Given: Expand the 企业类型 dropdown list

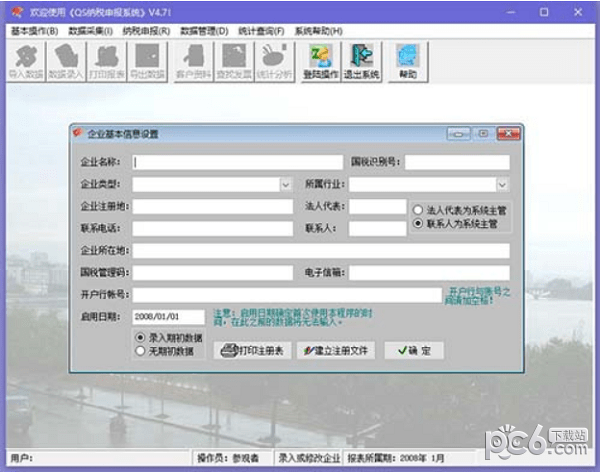Looking at the screenshot, I should (285, 184).
